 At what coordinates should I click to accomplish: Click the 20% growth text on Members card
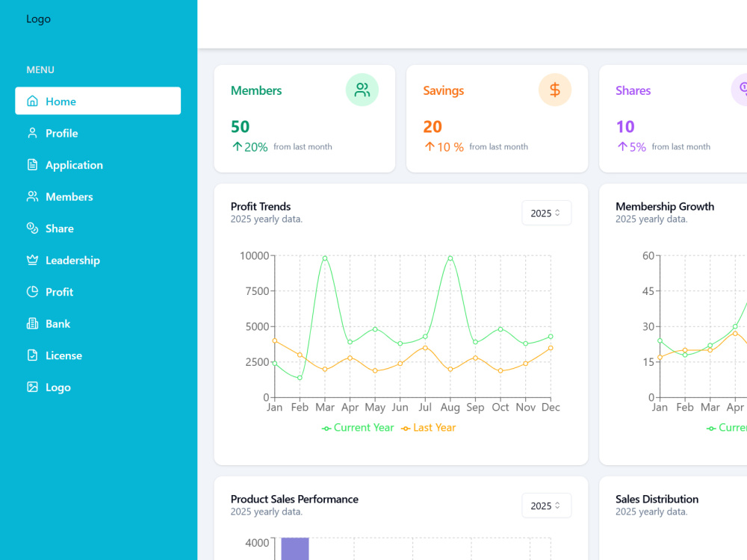click(255, 147)
